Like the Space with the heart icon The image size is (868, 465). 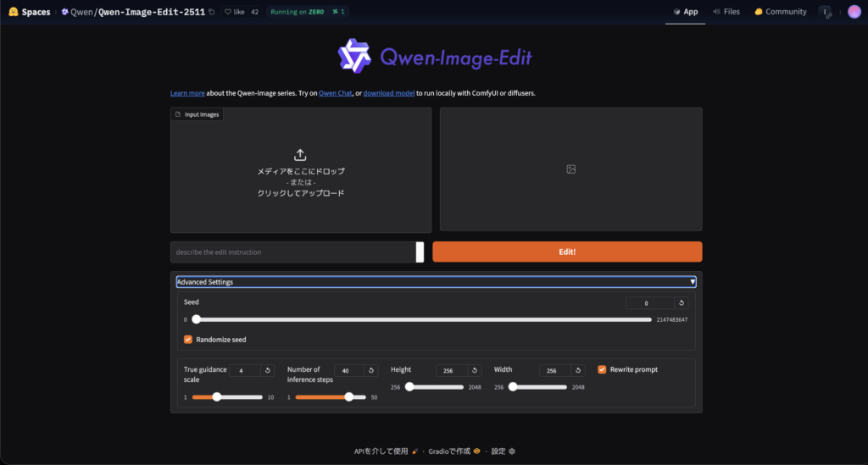coord(228,12)
